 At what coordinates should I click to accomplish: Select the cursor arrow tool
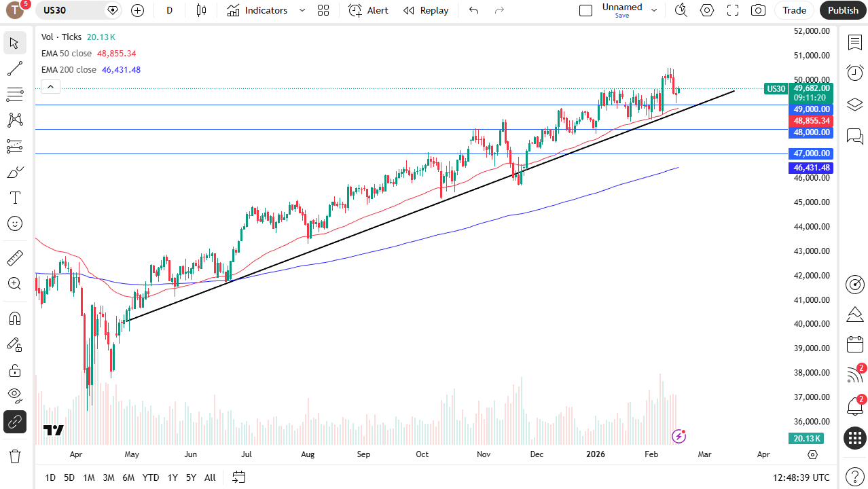(15, 43)
